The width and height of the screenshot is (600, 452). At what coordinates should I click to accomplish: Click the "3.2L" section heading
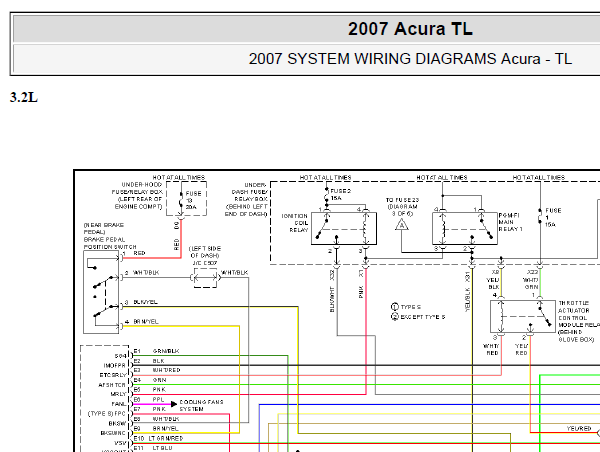24,98
